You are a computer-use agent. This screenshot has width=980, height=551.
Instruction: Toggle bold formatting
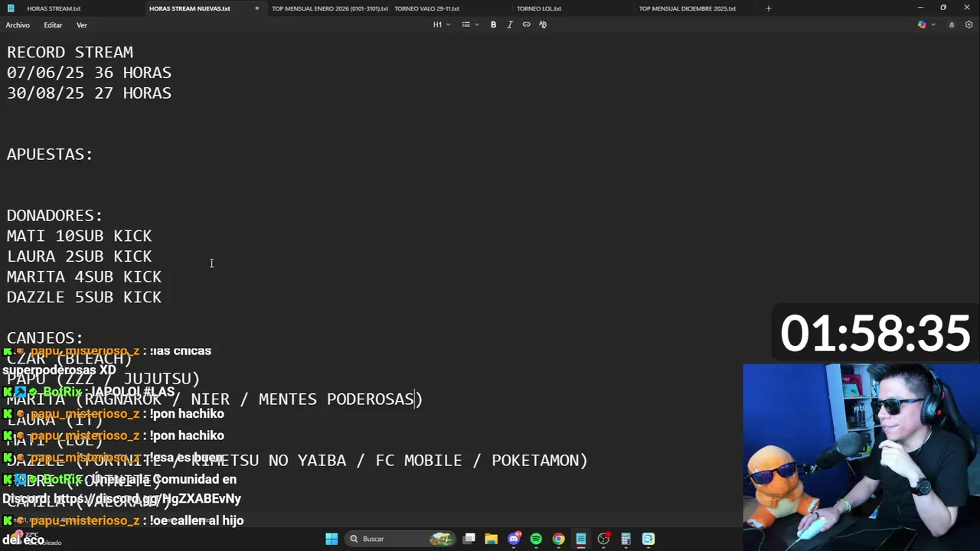tap(493, 24)
